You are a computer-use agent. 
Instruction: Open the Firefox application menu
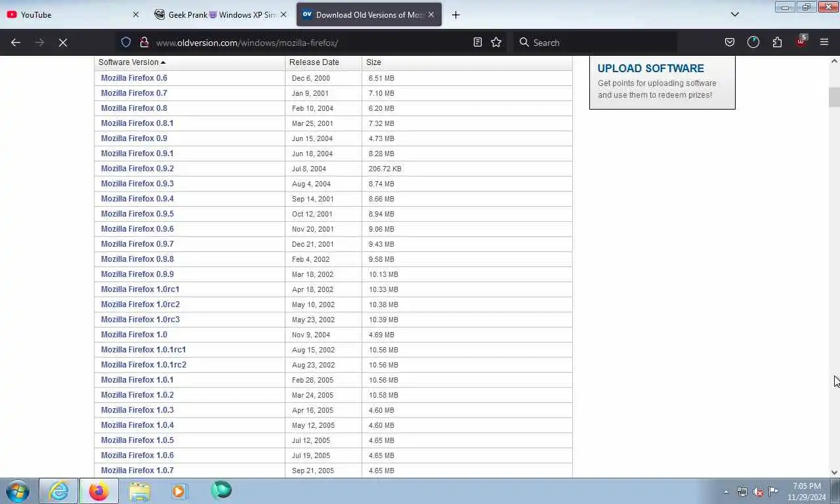pos(824,42)
